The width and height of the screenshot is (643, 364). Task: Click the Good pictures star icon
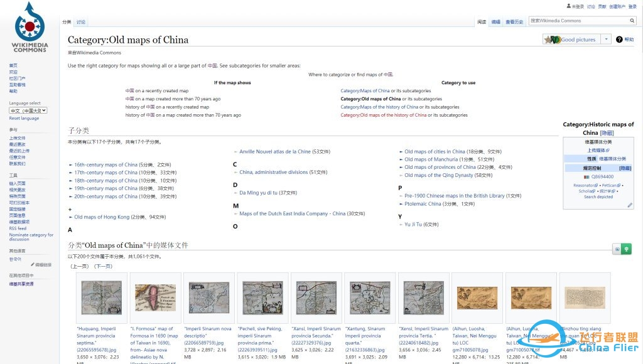(x=548, y=40)
